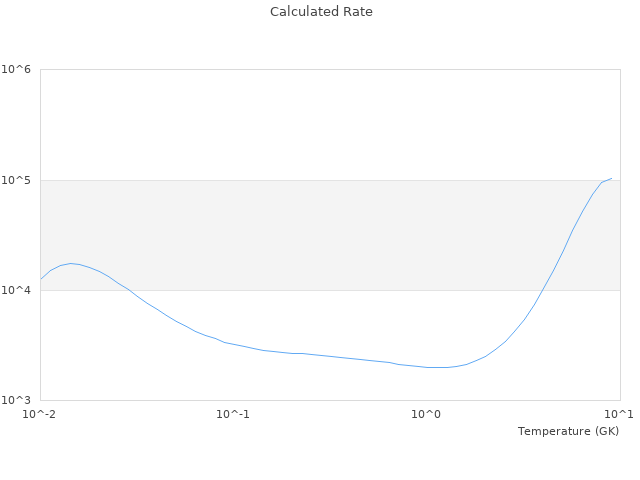Click the 10^1 x-axis tick label
Image resolution: width=640 pixels, height=480 pixels.
(620, 414)
